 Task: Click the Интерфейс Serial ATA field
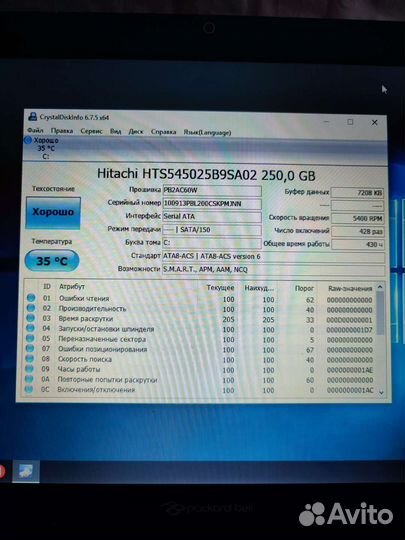[212, 217]
